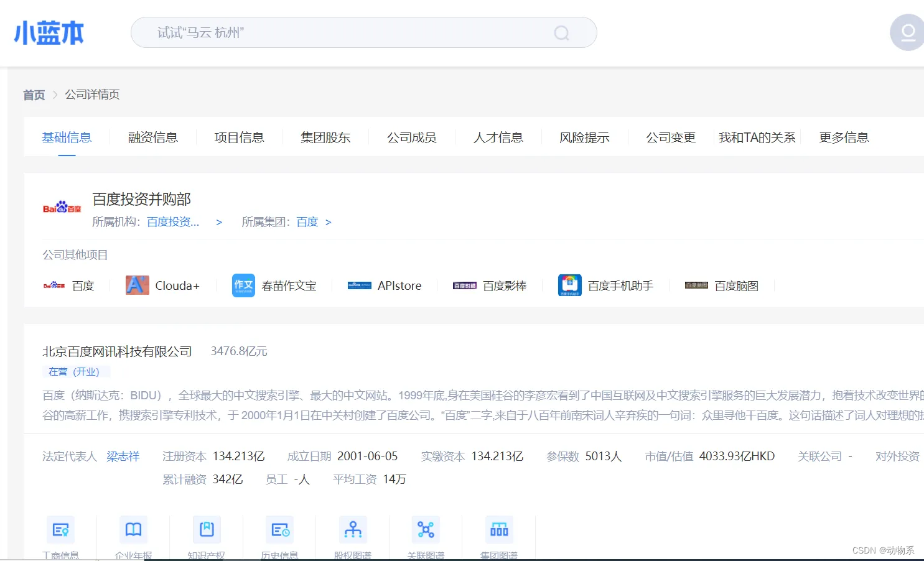Viewport: 924px width, 561px height.
Task: Go to the 集团股东 tab
Action: click(325, 137)
